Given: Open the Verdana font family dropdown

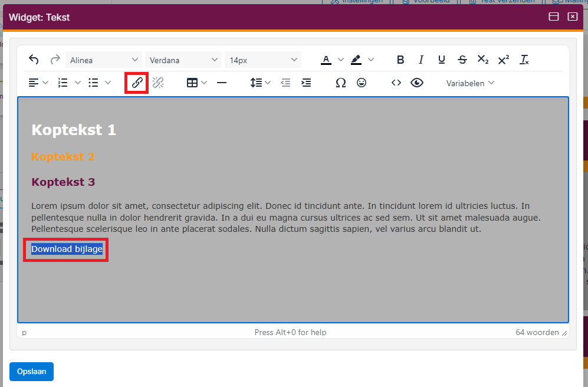Looking at the screenshot, I should [183, 60].
